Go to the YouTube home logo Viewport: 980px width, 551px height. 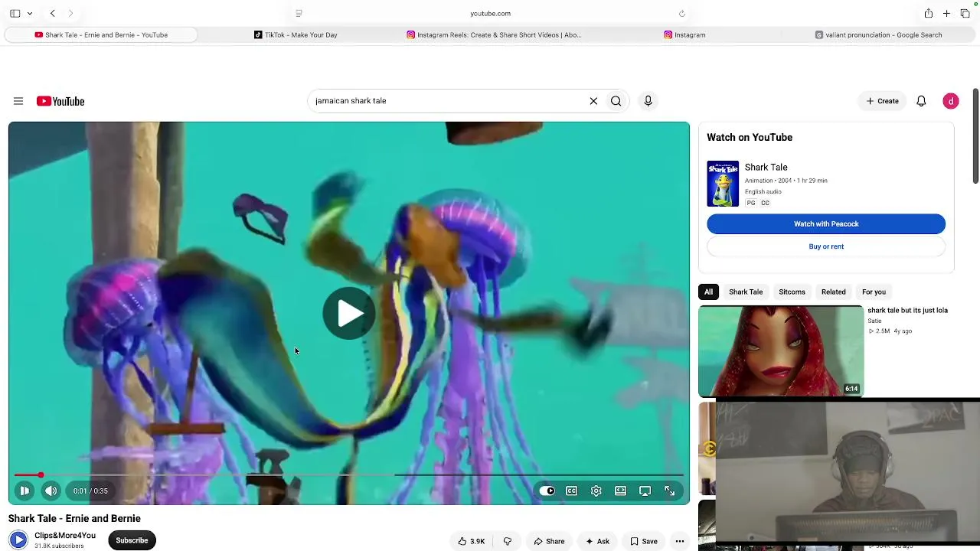pos(60,101)
